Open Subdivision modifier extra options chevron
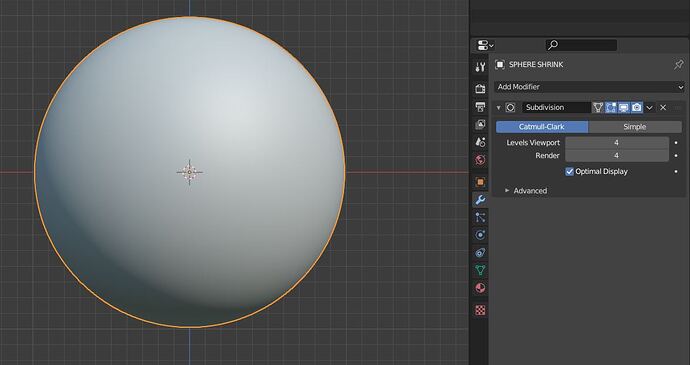Image resolution: width=690 pixels, height=365 pixels. [x=650, y=107]
